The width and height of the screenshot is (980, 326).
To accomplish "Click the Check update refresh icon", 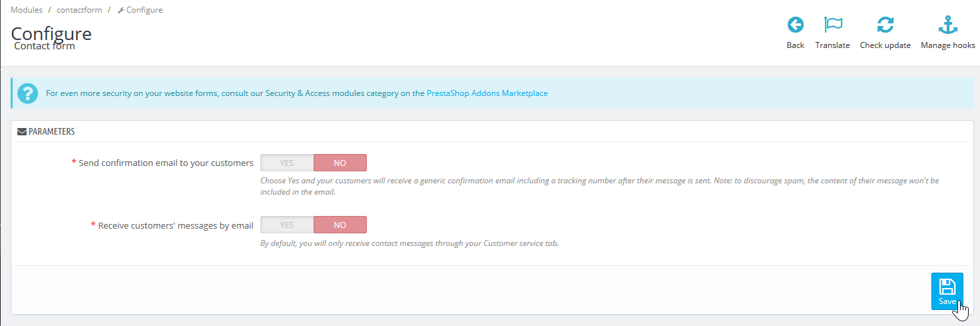I will pos(885,25).
